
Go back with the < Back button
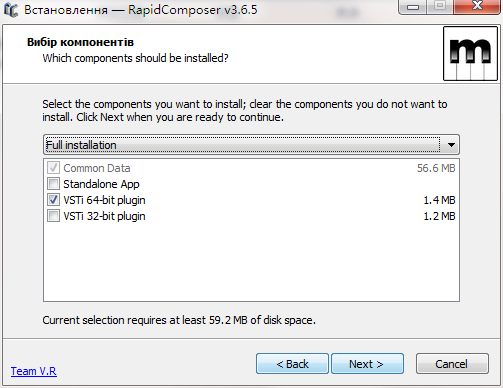click(292, 364)
